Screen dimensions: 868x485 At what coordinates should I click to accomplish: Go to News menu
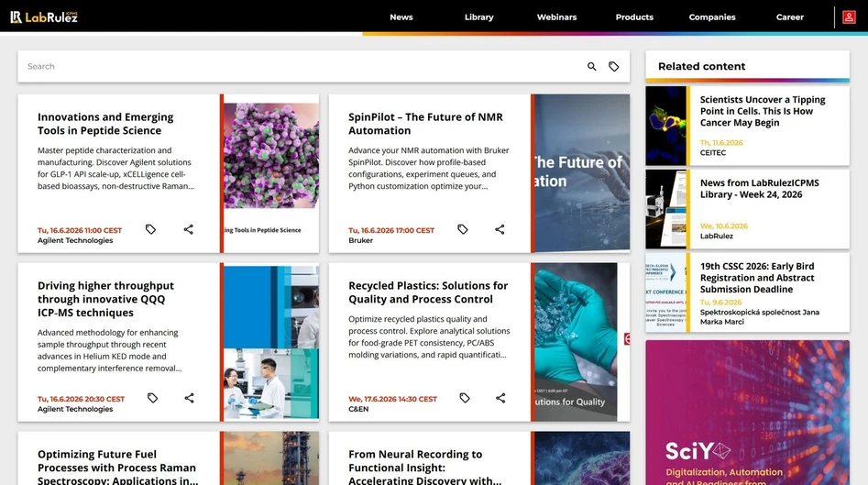401,17
